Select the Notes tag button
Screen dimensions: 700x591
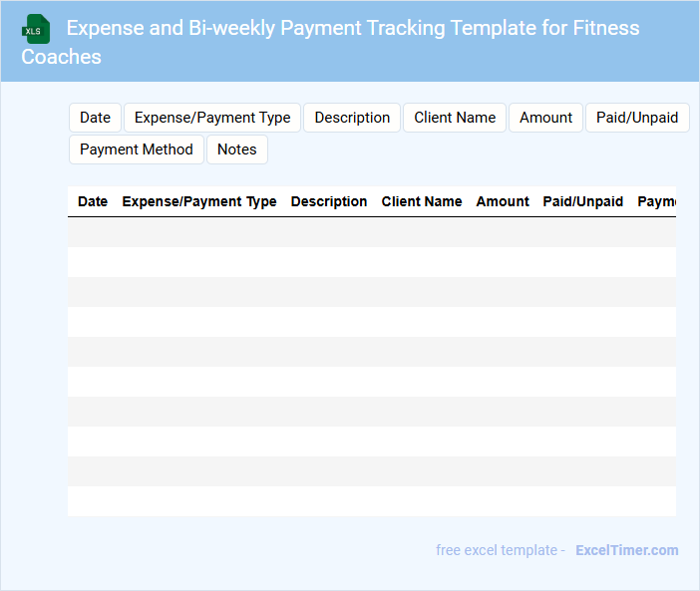pos(237,149)
